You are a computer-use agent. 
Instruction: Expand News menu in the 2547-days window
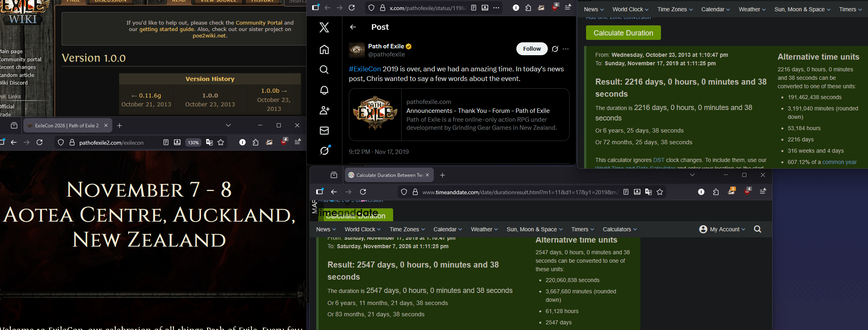(326, 229)
